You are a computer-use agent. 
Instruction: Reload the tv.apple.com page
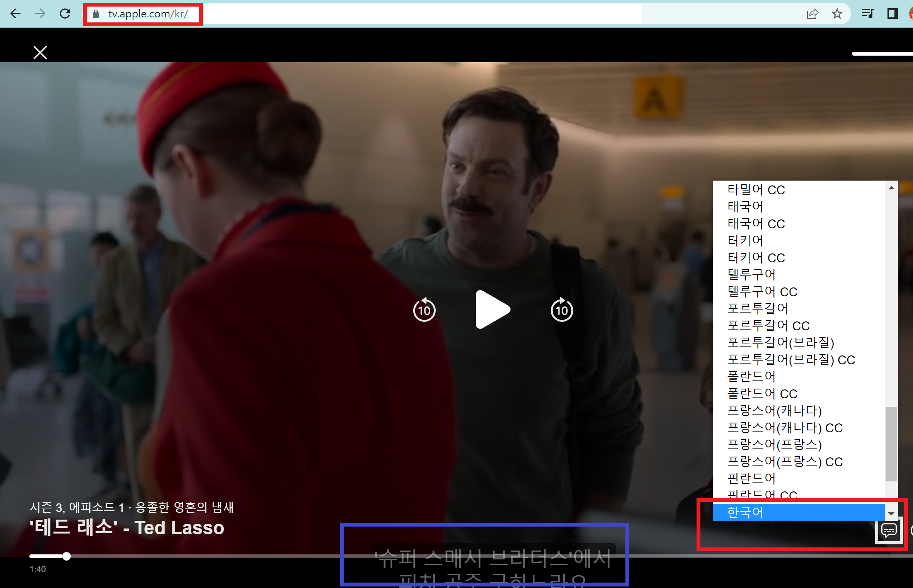(65, 14)
